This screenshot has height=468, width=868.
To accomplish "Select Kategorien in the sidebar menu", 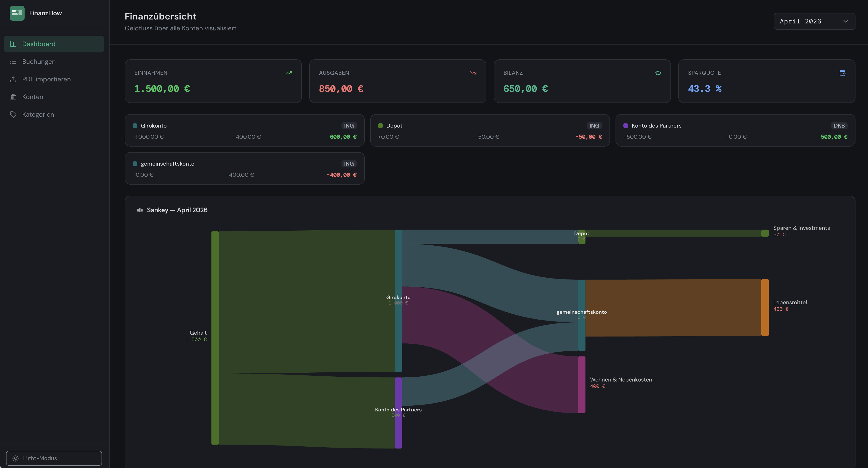I will coord(38,114).
